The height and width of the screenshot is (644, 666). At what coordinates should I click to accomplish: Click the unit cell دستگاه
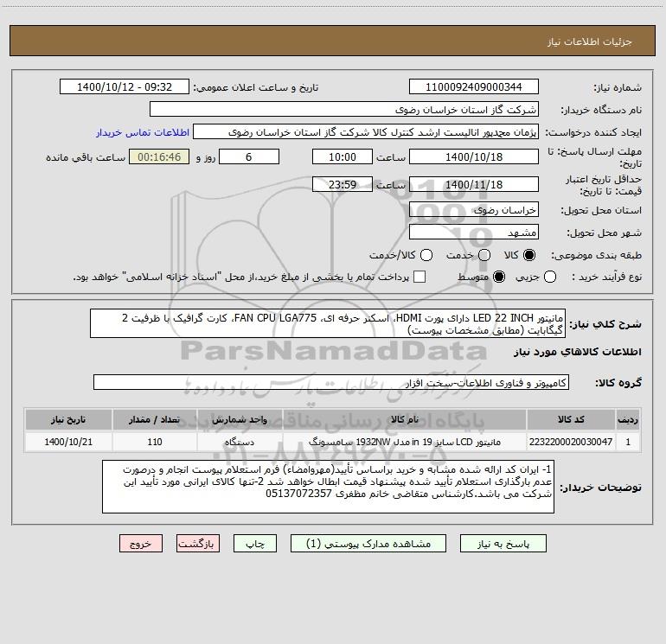(x=240, y=442)
